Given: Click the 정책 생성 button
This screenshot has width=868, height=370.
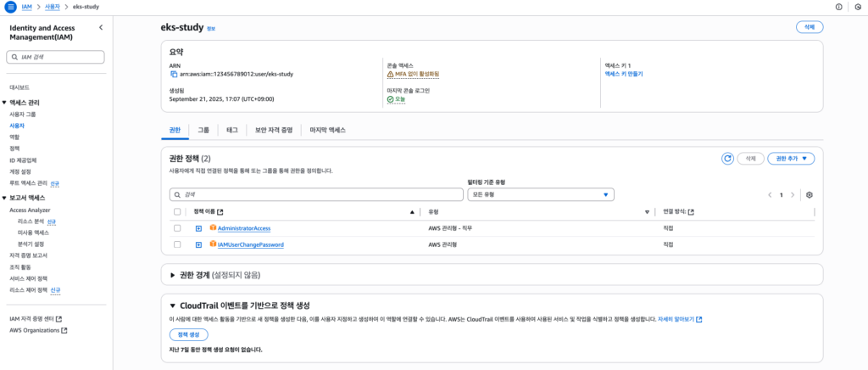Looking at the screenshot, I should coord(188,334).
